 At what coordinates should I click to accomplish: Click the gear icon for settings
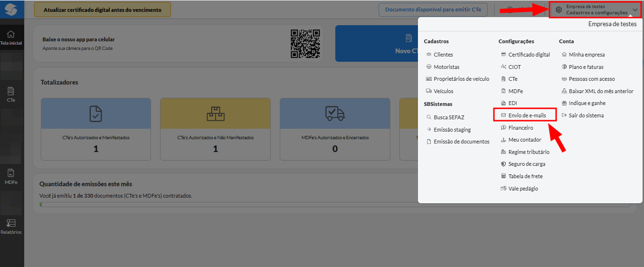tap(559, 10)
